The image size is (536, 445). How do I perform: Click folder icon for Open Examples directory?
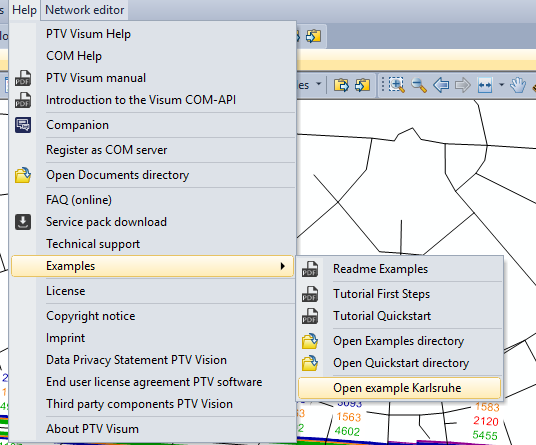(x=310, y=341)
